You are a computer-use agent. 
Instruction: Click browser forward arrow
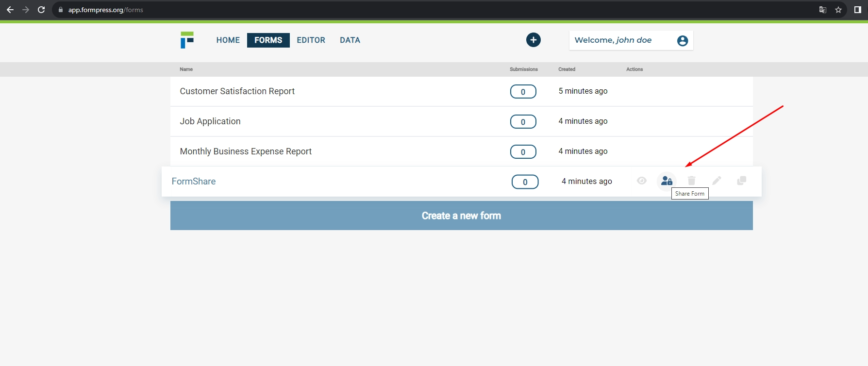tap(26, 10)
